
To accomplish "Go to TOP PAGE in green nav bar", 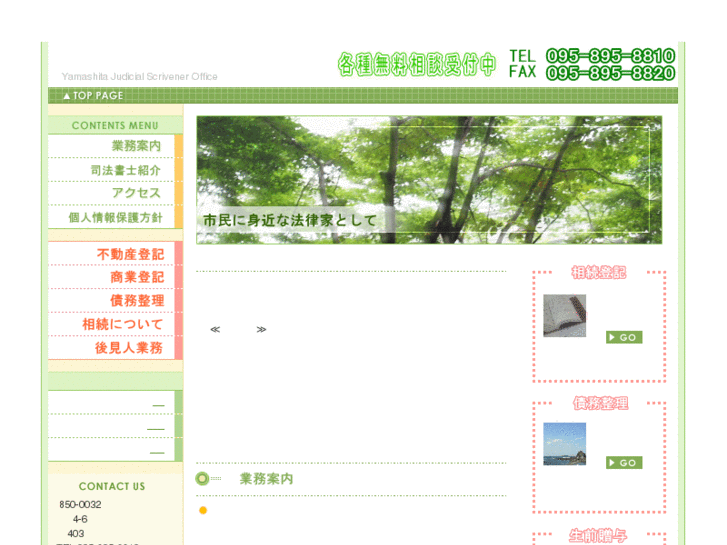I will (x=93, y=96).
